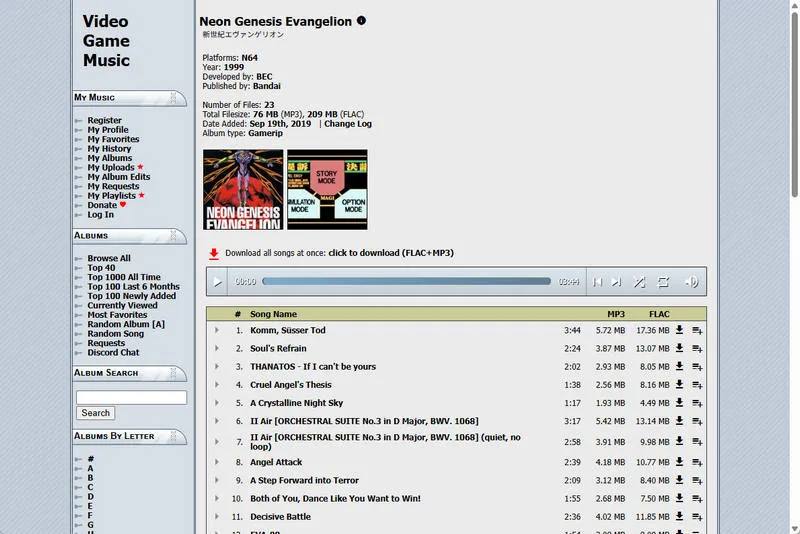Download the Soul's Refrain track

pos(679,348)
